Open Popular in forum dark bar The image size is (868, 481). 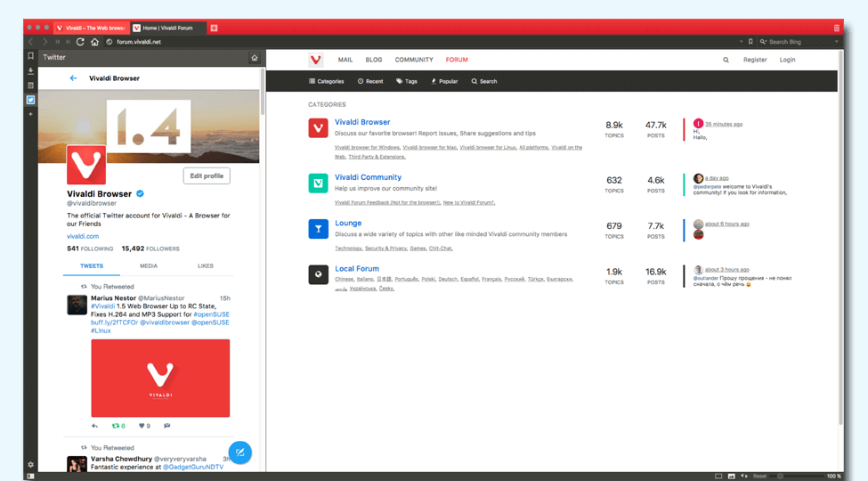point(444,81)
